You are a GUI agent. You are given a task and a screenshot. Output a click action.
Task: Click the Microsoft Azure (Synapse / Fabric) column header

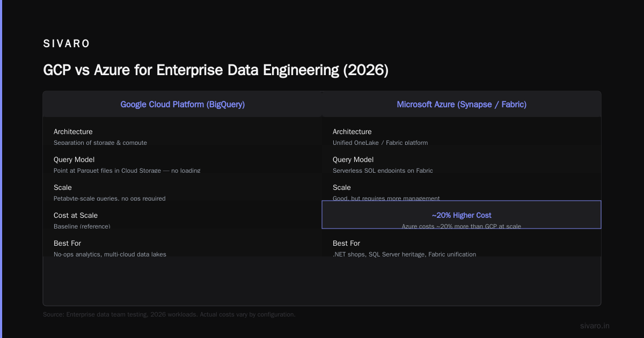[x=462, y=104]
